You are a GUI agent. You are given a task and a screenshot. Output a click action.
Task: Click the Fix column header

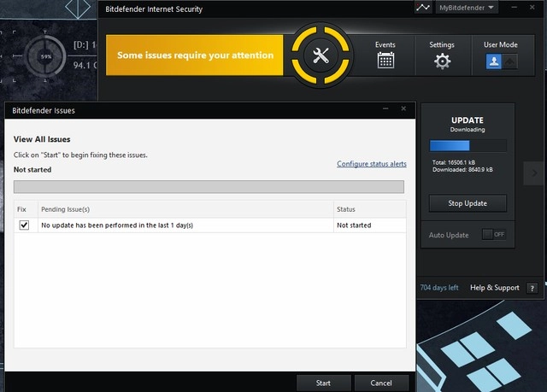(26, 209)
